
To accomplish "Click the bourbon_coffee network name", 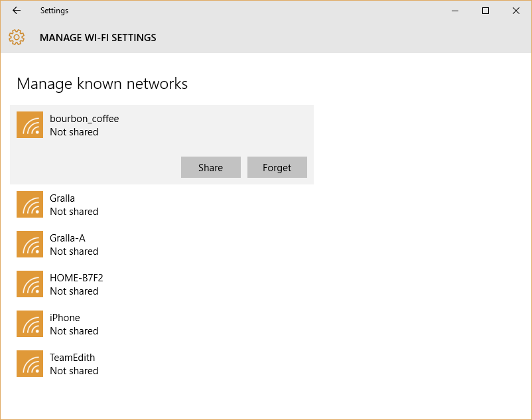I will click(x=84, y=119).
